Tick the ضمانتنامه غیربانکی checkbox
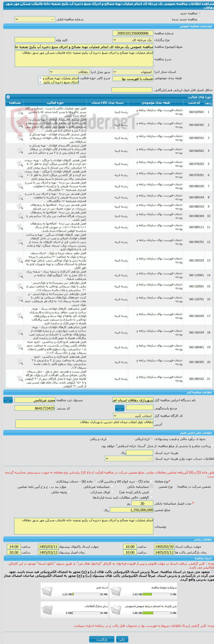Image resolution: width=214 pixels, height=644 pixels. [112, 486]
